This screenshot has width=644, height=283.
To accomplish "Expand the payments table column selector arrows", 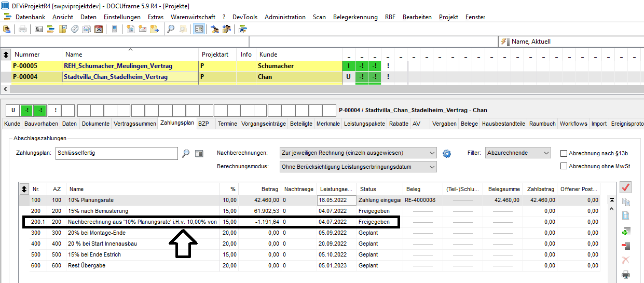I will [24, 189].
